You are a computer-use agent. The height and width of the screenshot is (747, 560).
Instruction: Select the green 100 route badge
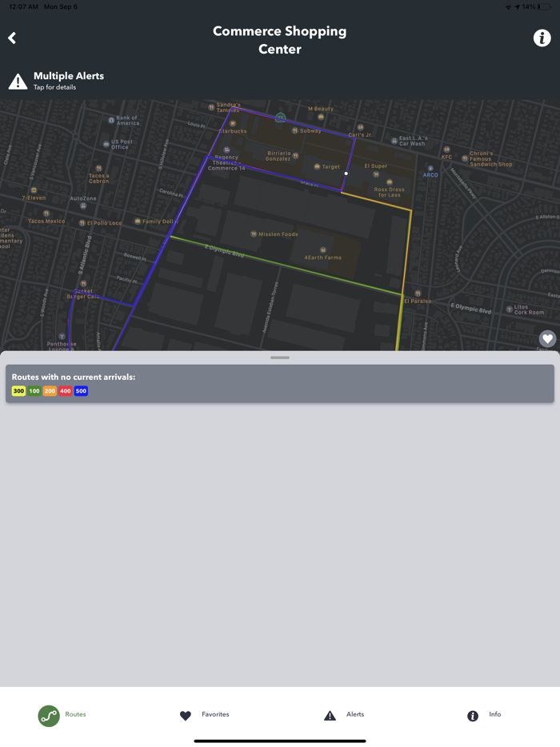[x=34, y=391]
